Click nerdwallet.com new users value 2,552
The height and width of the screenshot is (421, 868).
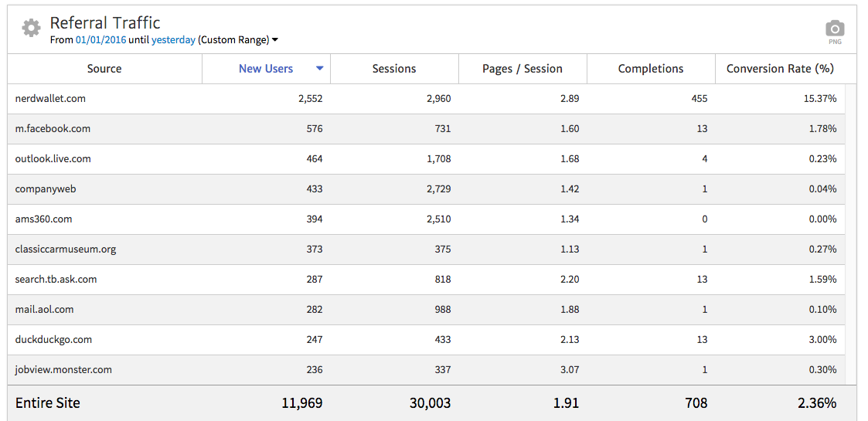[310, 98]
